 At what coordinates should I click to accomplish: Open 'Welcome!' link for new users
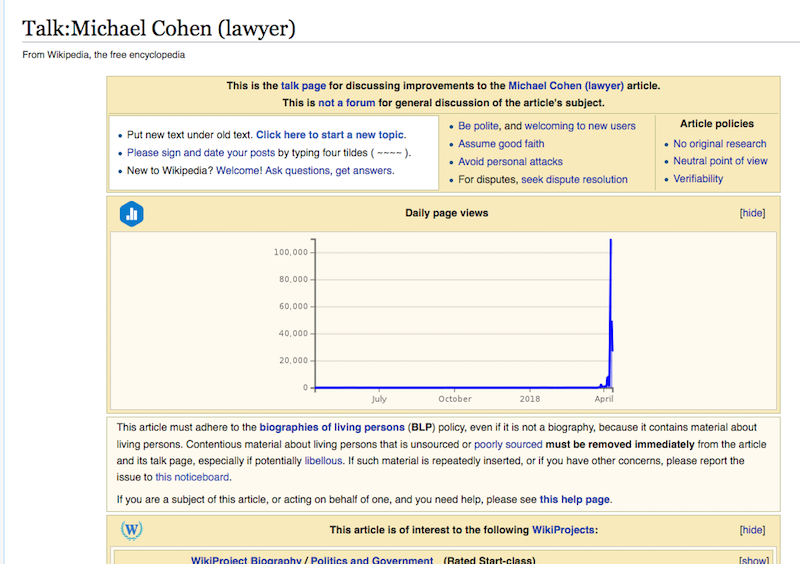pos(239,170)
